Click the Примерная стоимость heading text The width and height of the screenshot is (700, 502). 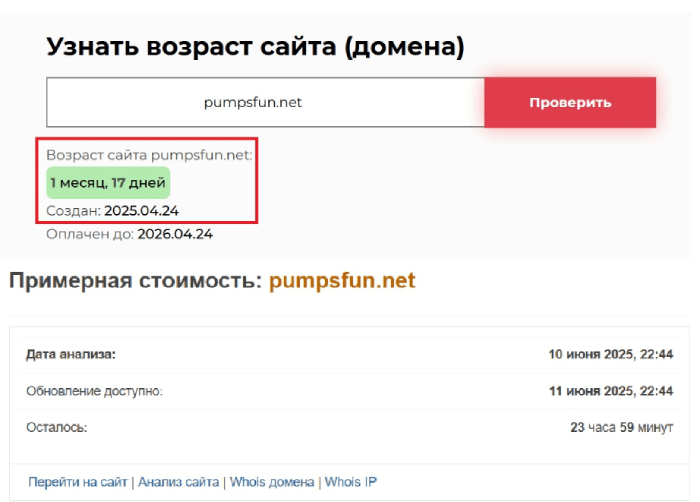pos(135,281)
